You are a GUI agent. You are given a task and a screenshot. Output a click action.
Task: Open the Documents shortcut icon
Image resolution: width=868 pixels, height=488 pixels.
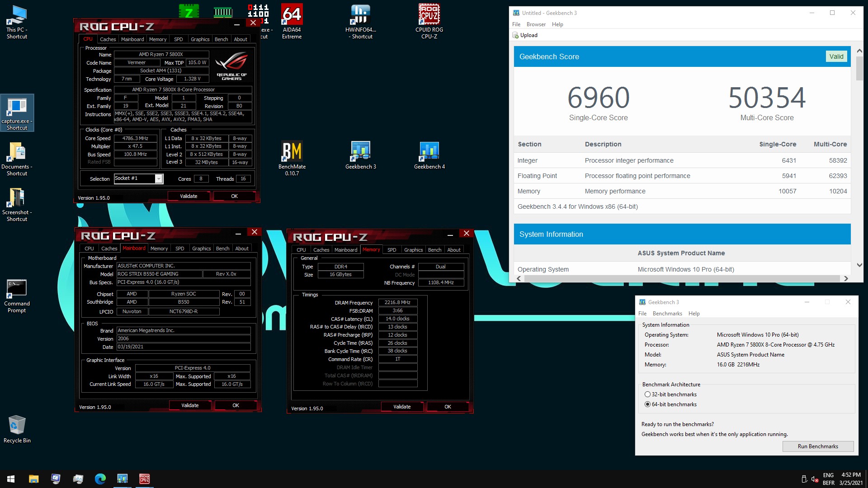(17, 159)
